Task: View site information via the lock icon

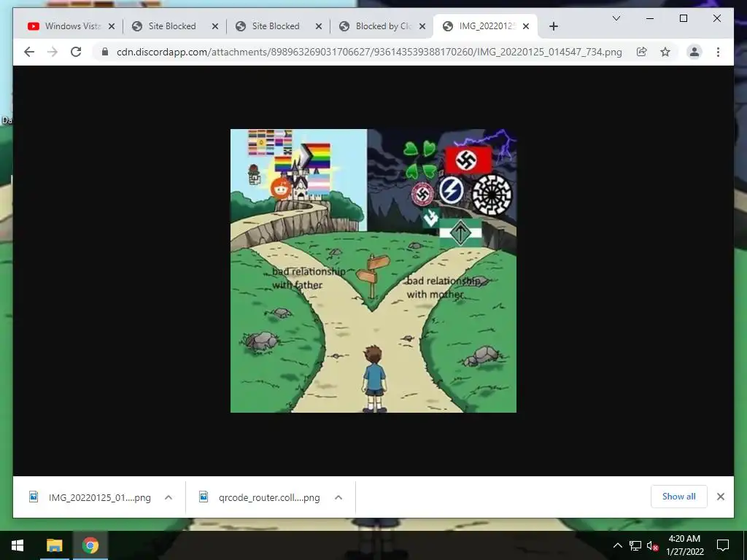Action: (105, 52)
